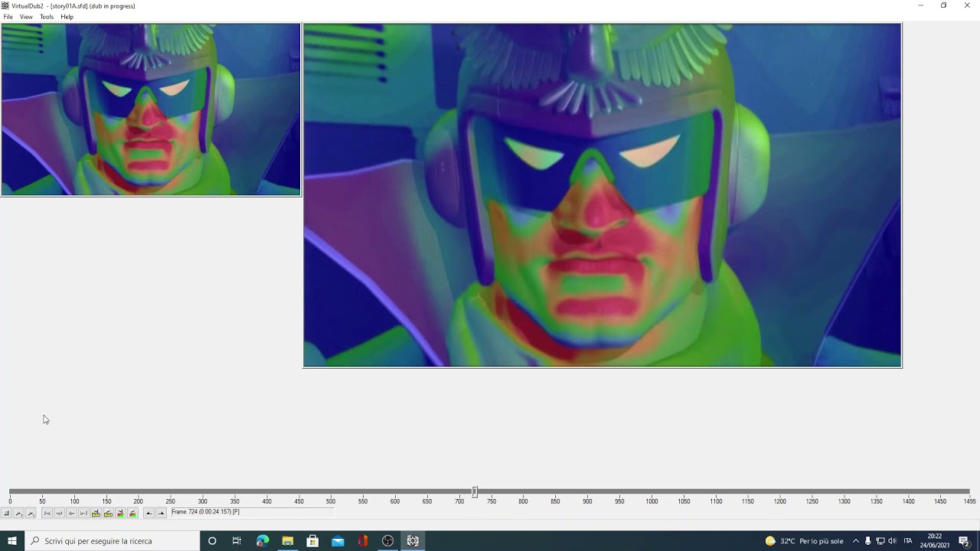Click the next scene scan button
This screenshot has height=551, width=980.
pos(132,513)
